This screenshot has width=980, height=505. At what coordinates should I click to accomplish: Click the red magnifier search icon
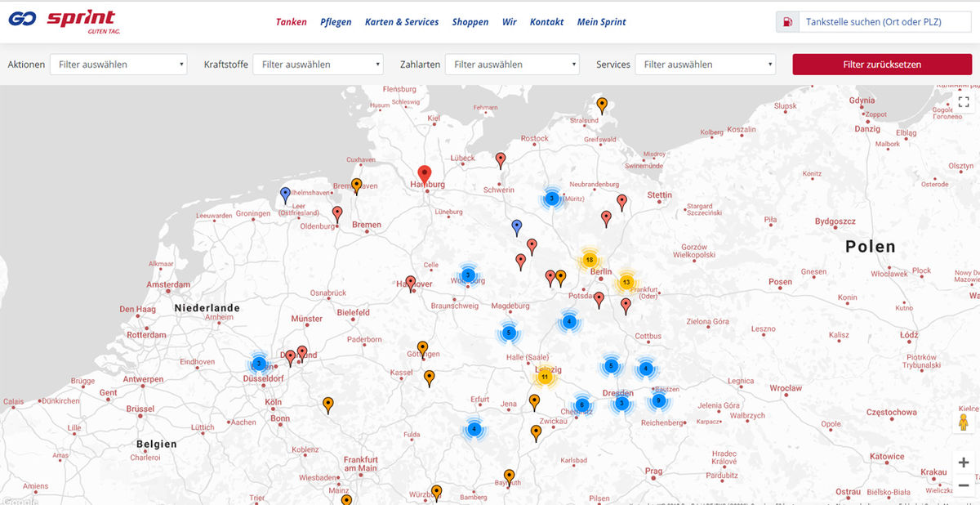tap(786, 21)
